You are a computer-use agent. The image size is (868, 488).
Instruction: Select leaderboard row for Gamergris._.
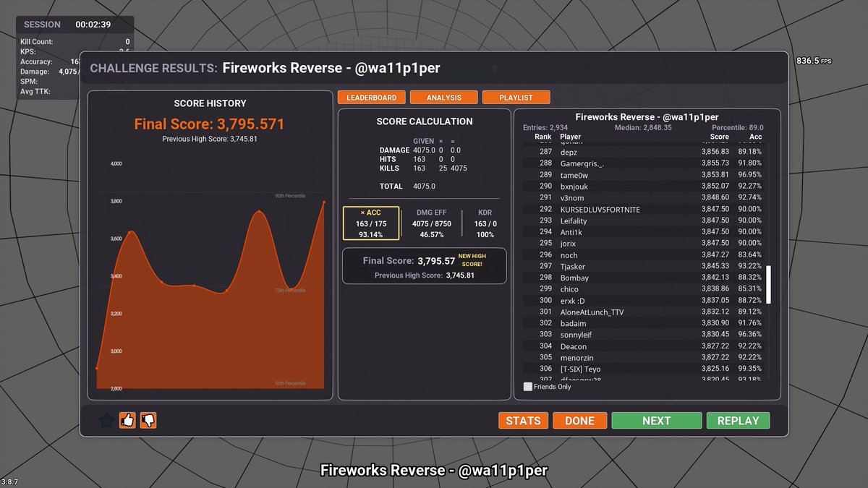click(x=644, y=163)
